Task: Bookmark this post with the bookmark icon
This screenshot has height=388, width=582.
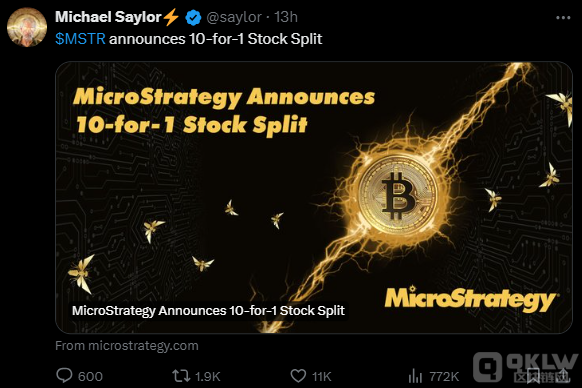Action: [x=533, y=376]
